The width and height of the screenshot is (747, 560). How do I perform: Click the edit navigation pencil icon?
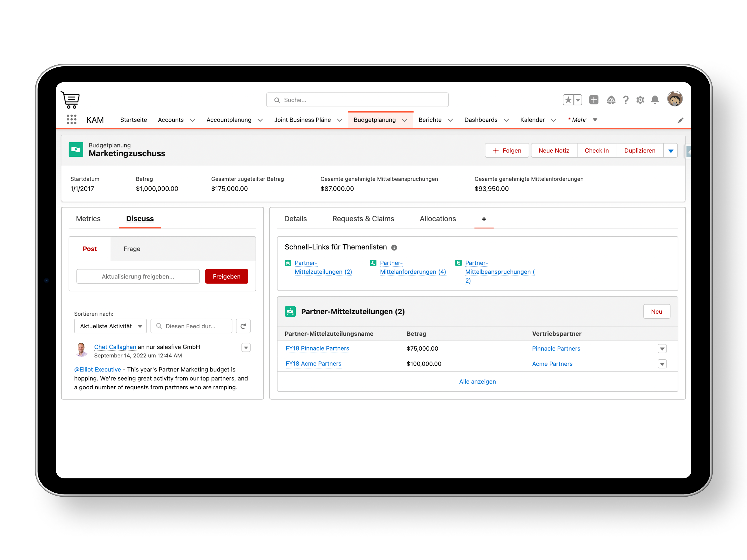pos(680,121)
